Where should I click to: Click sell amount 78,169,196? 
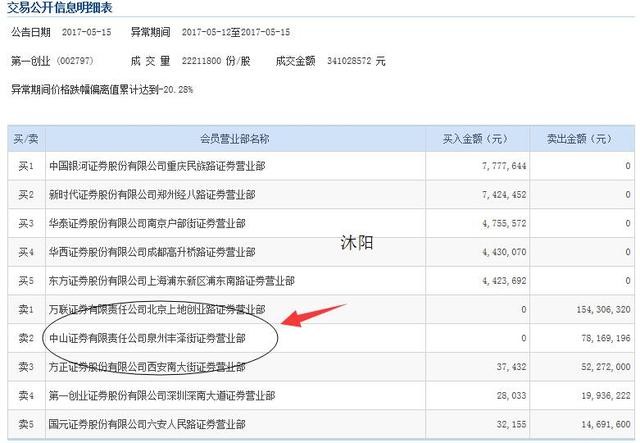(x=606, y=338)
